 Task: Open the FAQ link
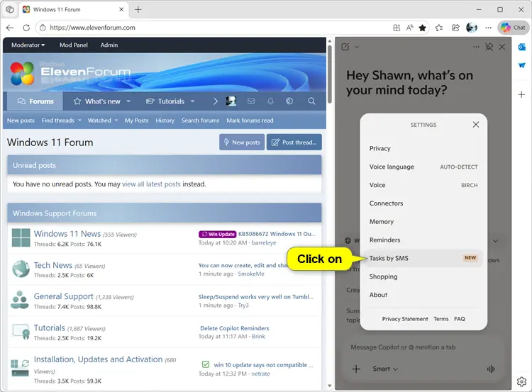460,319
